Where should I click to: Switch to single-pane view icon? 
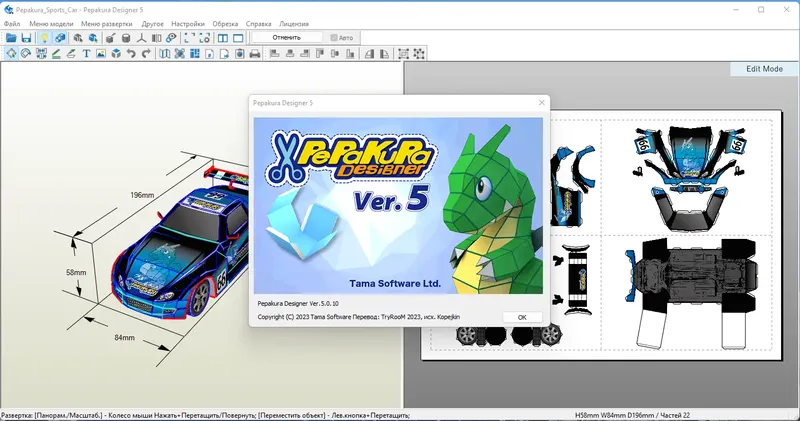click(238, 38)
